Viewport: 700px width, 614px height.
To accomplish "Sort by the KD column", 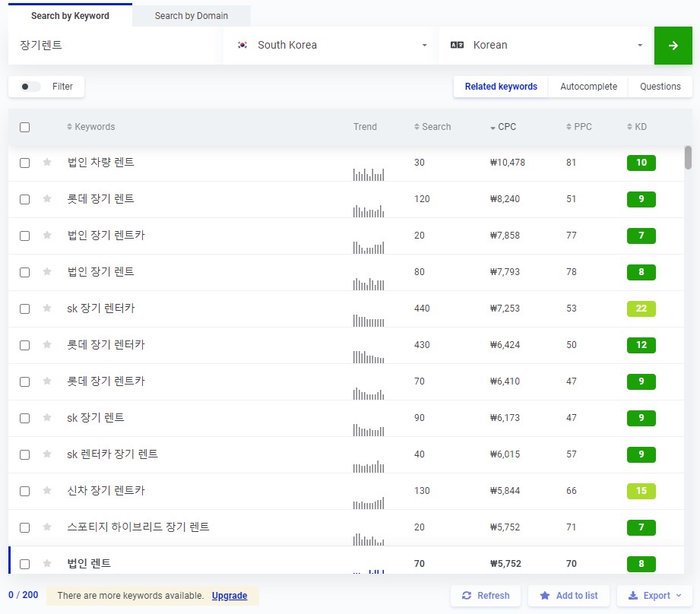I will pos(637,127).
